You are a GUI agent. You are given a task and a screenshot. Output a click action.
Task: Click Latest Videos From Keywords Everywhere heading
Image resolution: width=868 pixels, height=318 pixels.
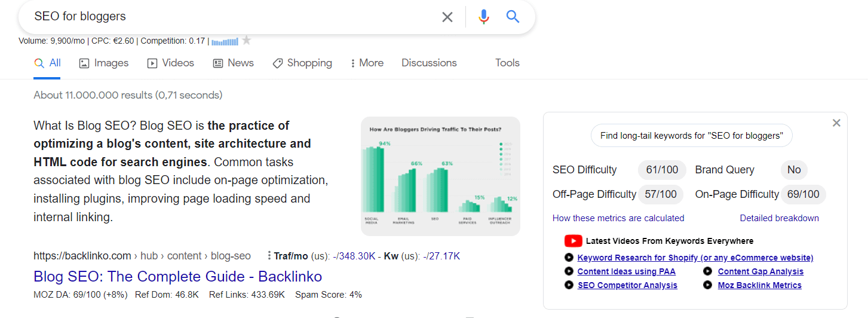670,241
